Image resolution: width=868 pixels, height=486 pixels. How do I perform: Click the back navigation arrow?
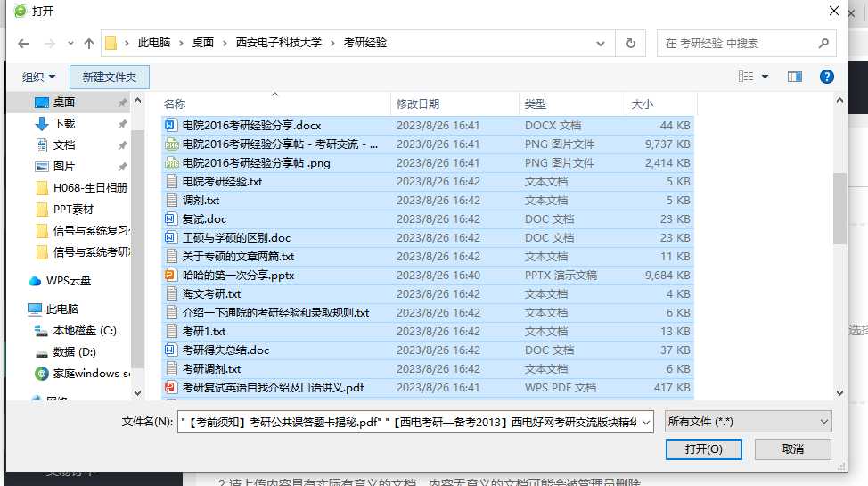23,43
